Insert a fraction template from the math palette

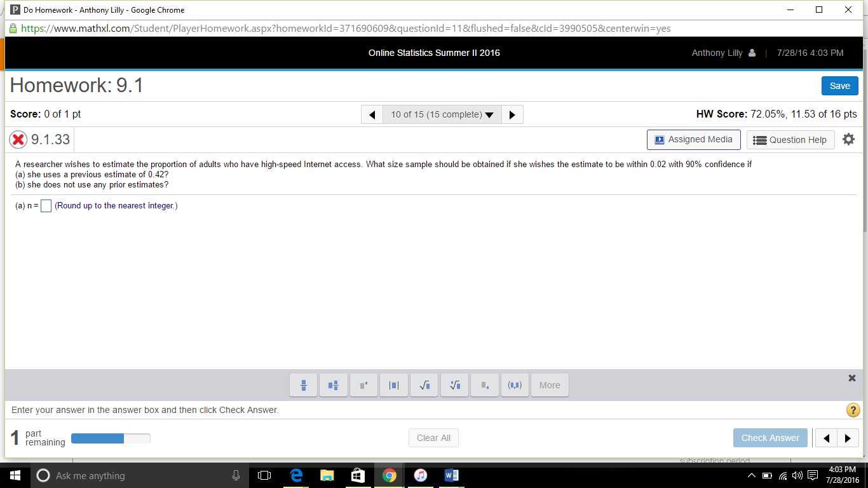click(303, 385)
